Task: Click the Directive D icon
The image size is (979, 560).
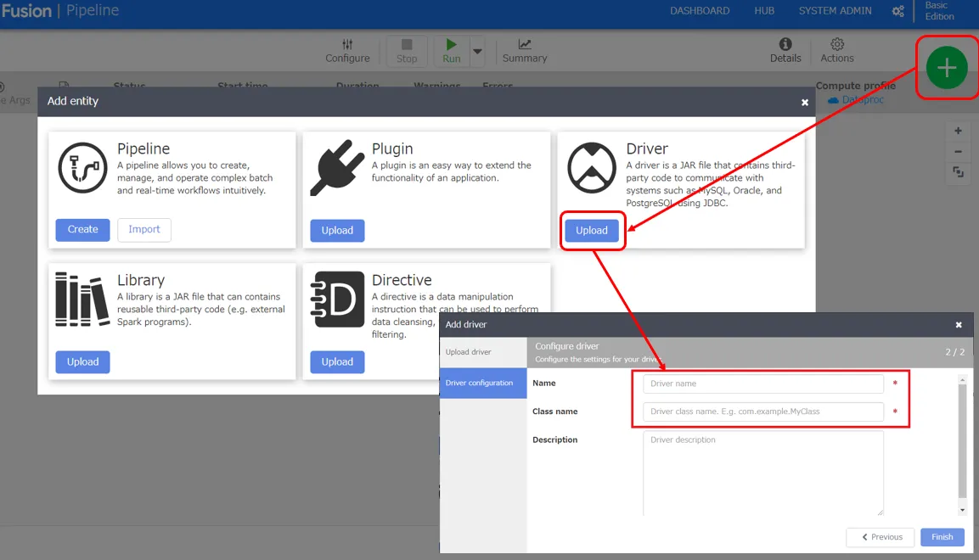Action: pyautogui.click(x=337, y=298)
